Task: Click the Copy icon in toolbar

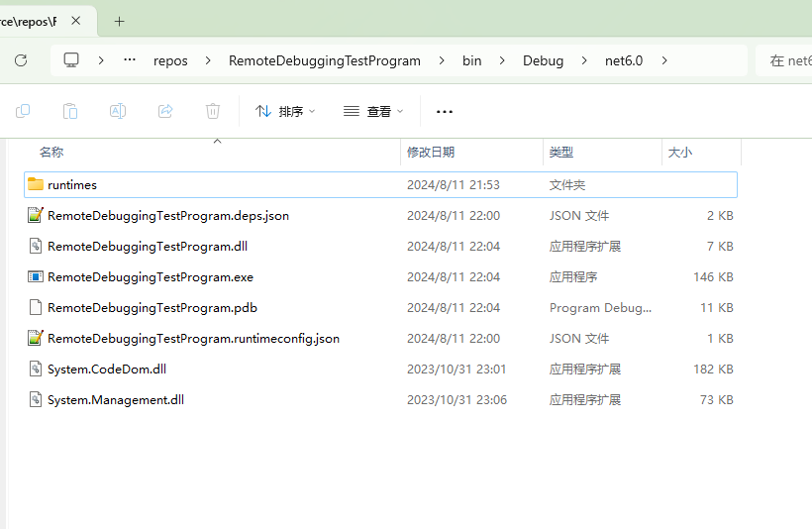Action: tap(23, 111)
